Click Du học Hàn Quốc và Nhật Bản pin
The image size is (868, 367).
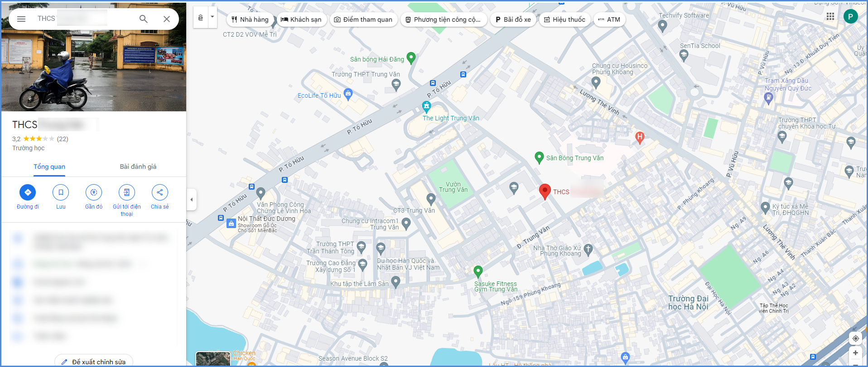(x=381, y=248)
